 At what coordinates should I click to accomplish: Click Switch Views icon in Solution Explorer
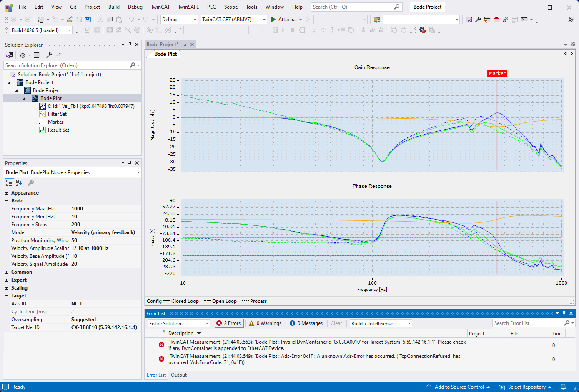click(10, 55)
